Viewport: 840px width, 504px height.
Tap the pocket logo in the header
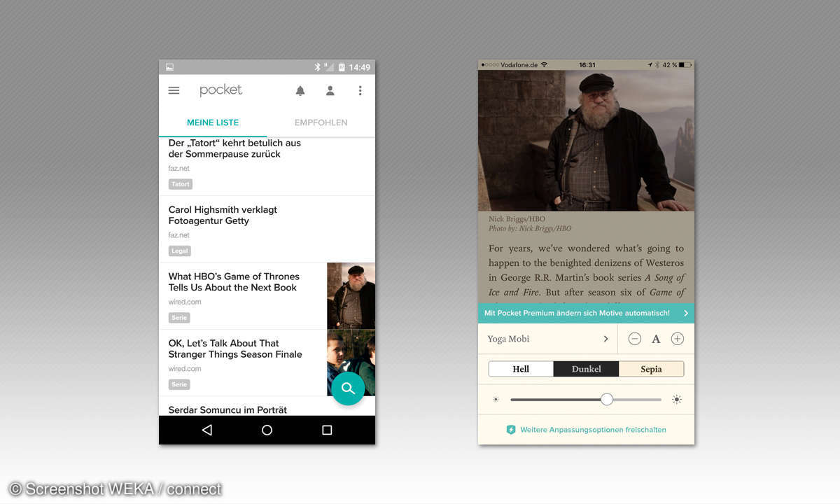pyautogui.click(x=220, y=90)
